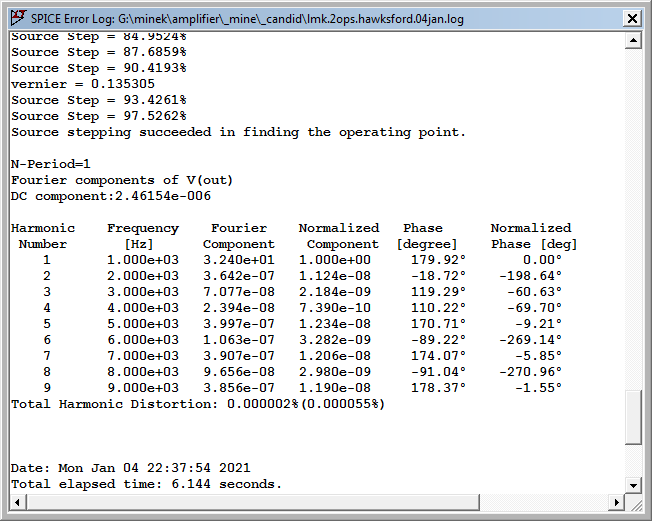Click the horizontal scrollbar right arrow
Viewport: 652px width, 521px height.
[x=617, y=502]
